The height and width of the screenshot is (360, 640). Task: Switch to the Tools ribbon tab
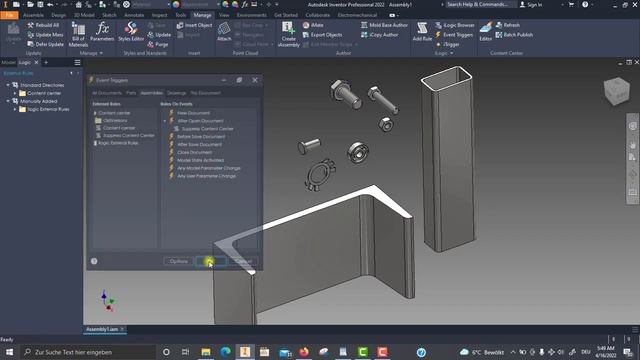[x=180, y=15]
